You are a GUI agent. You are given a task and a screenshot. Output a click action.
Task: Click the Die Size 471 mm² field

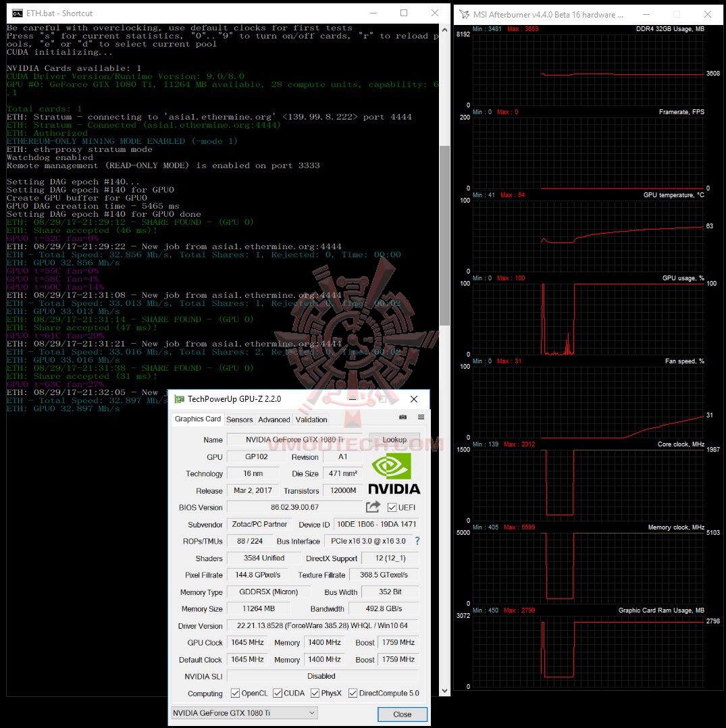tap(342, 473)
